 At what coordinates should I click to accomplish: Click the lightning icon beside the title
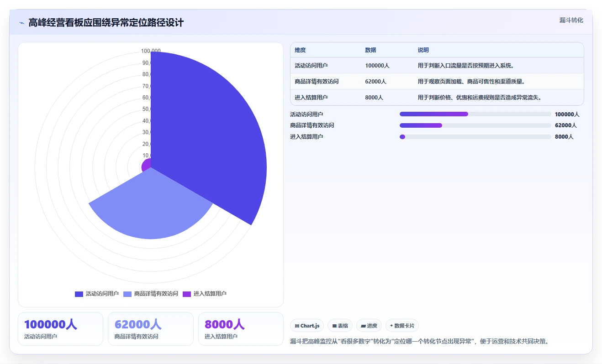[21, 23]
